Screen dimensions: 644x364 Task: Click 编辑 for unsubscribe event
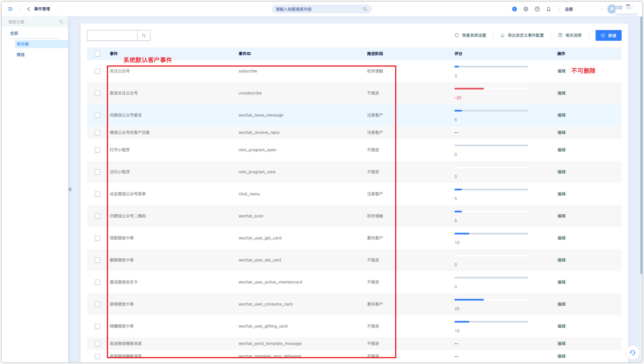(x=561, y=93)
